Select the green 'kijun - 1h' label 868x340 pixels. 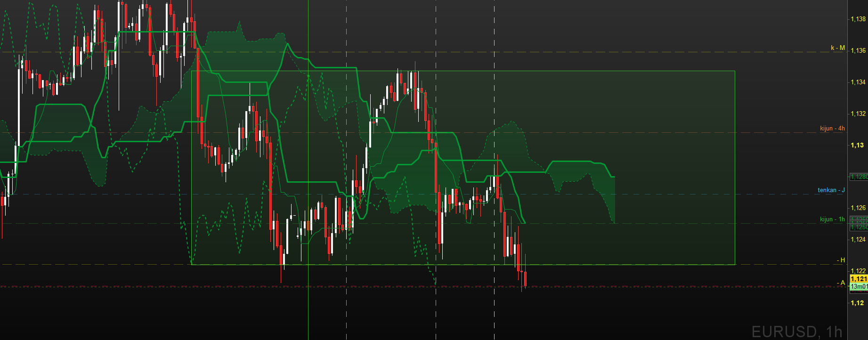[832, 219]
